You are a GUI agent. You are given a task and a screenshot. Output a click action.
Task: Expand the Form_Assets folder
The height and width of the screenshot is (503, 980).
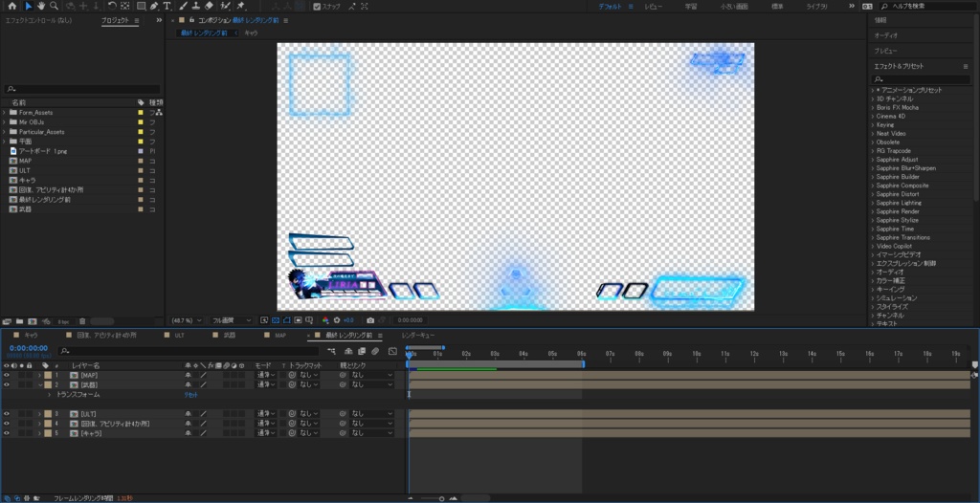[x=4, y=113]
